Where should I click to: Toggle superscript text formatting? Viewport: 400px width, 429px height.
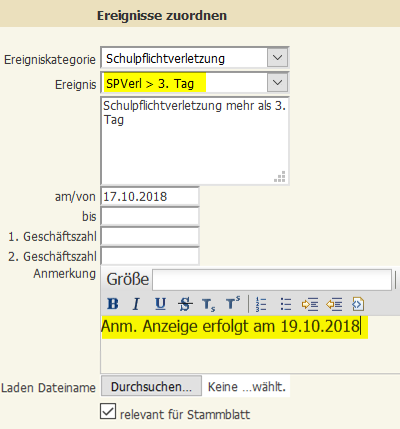click(x=233, y=303)
